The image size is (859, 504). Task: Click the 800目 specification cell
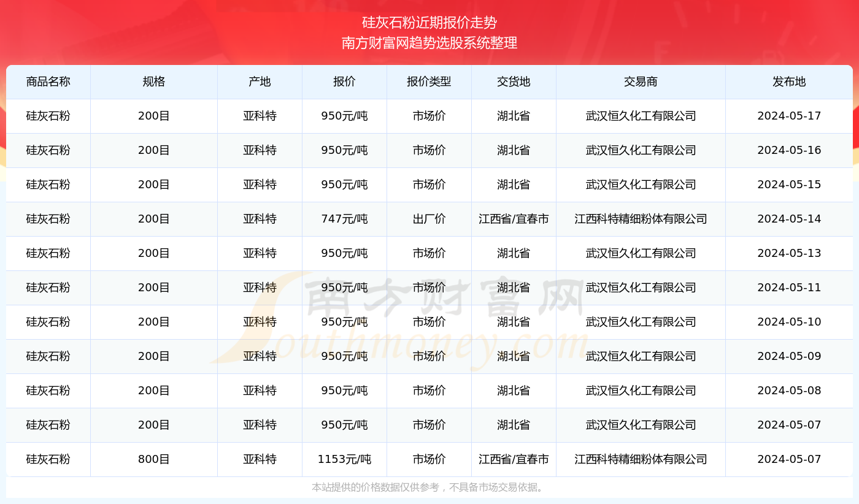point(154,459)
